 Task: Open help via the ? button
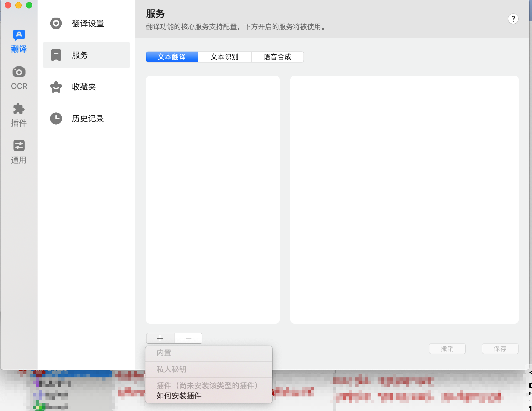tap(513, 19)
